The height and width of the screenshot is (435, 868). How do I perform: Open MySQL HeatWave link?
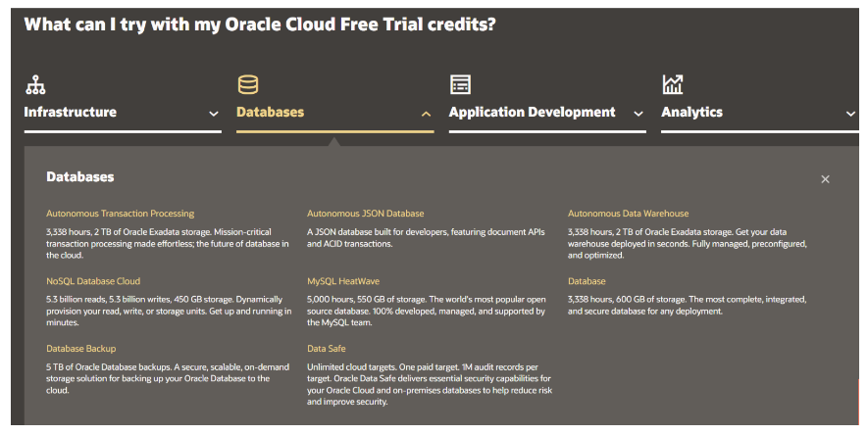tap(343, 281)
